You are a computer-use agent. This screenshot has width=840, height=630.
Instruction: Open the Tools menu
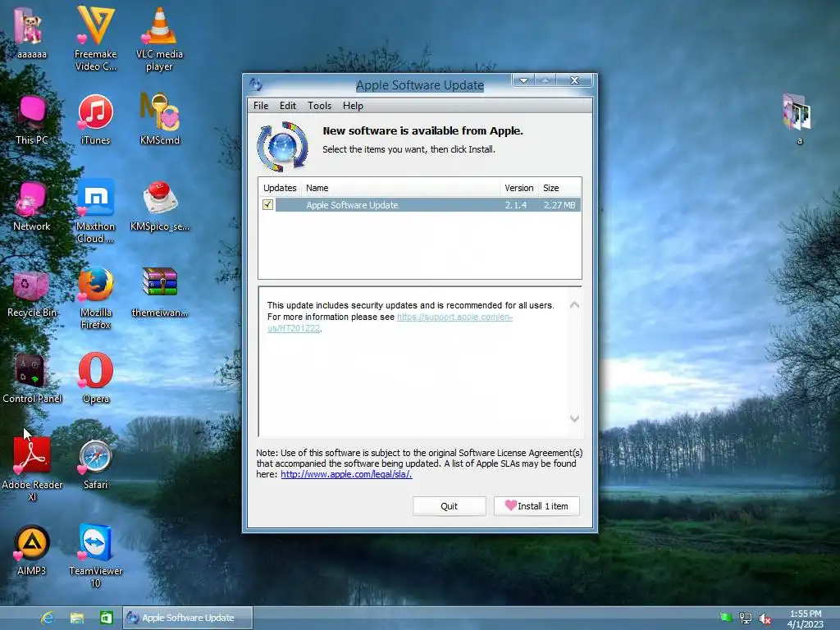[319, 106]
